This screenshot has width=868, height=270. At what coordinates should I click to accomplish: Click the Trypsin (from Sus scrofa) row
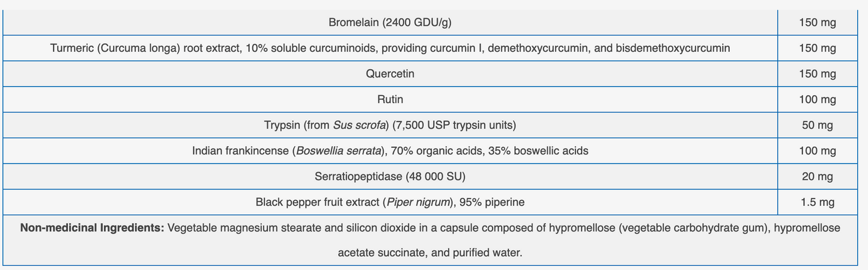tap(390, 125)
